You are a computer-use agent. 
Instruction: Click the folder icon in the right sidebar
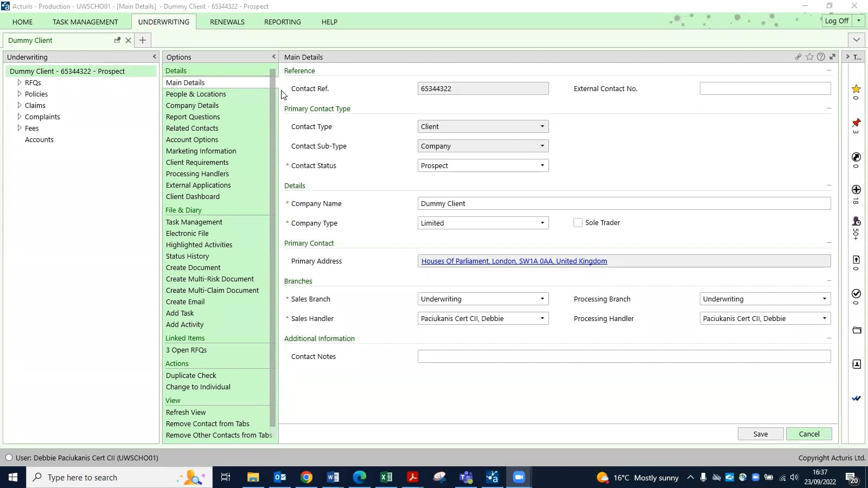(856, 330)
